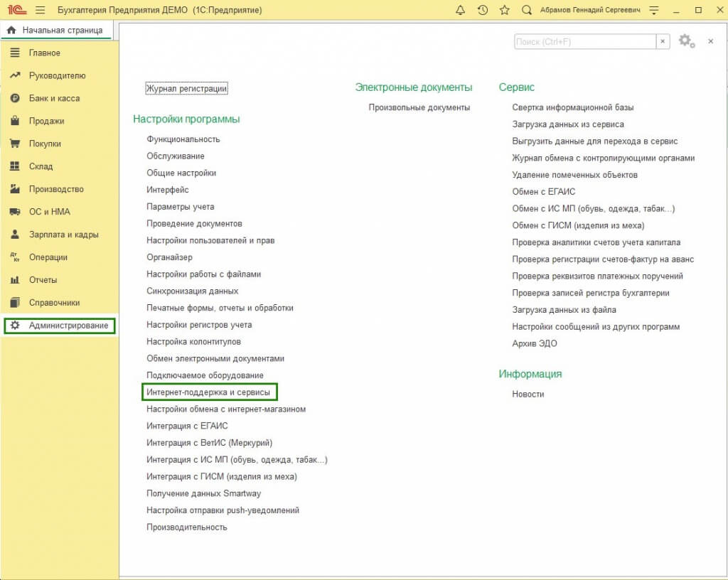Open Настройки пользователей и прав
Screen dimensions: 728x580
click(x=210, y=240)
